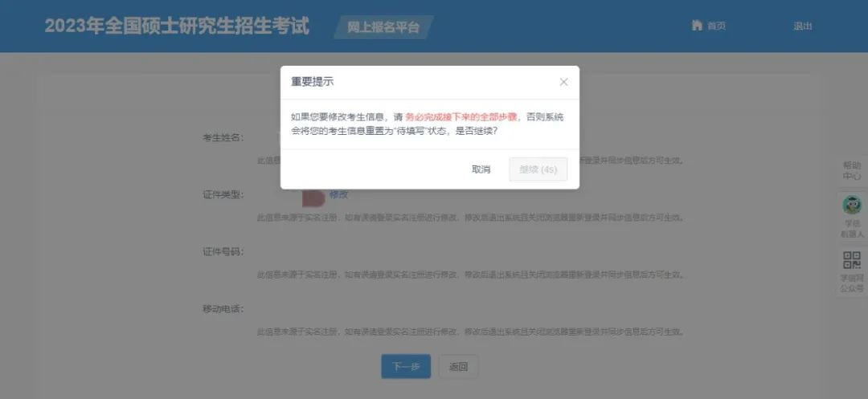Click the 学信网公众号 QR code icon
Image resolution: width=868 pixels, height=399 pixels.
click(x=852, y=260)
